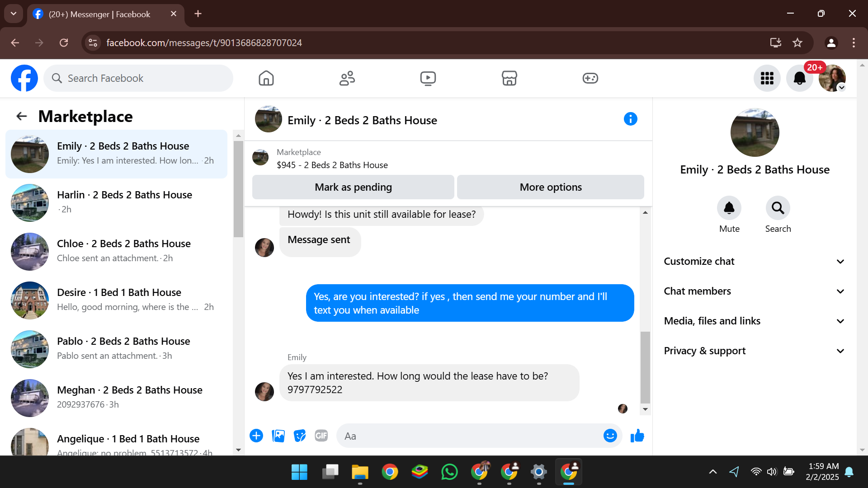Open the GIF picker
Viewport: 868px width, 488px height.
(321, 436)
